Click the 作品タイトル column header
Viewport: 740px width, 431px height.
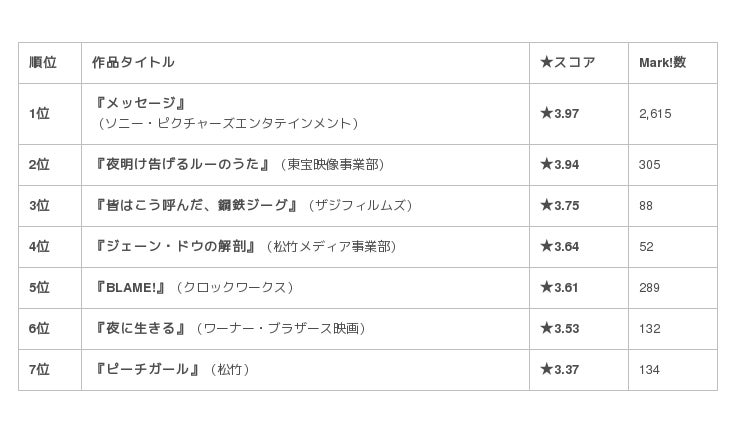click(133, 62)
